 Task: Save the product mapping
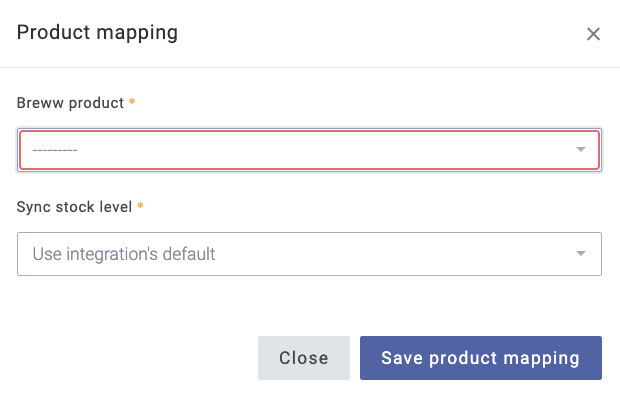(x=481, y=358)
